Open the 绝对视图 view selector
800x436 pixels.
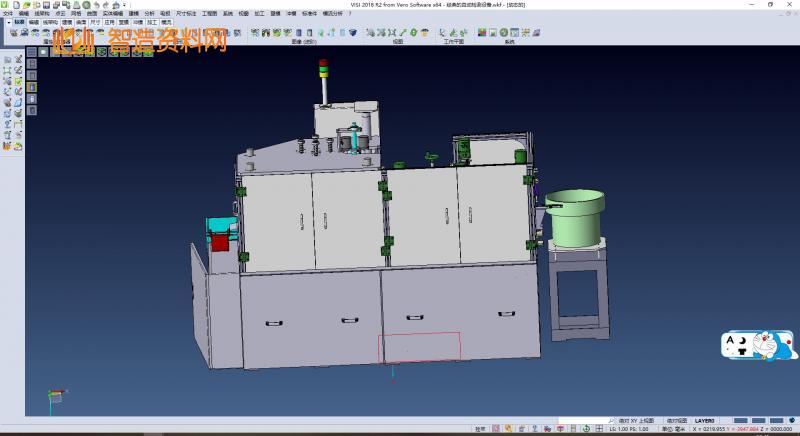pyautogui.click(x=675, y=420)
